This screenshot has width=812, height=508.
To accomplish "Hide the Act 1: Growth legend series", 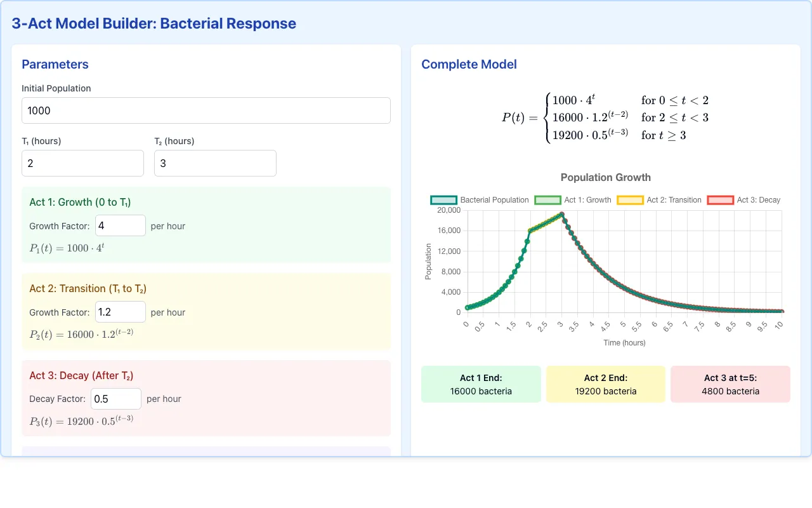I will tap(573, 200).
